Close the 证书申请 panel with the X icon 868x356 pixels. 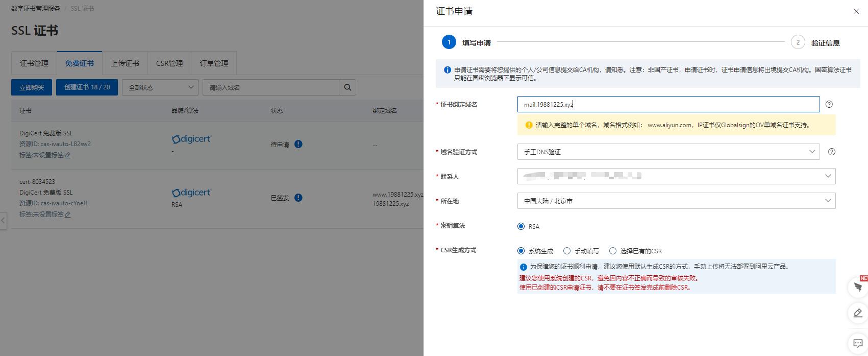pyautogui.click(x=856, y=11)
